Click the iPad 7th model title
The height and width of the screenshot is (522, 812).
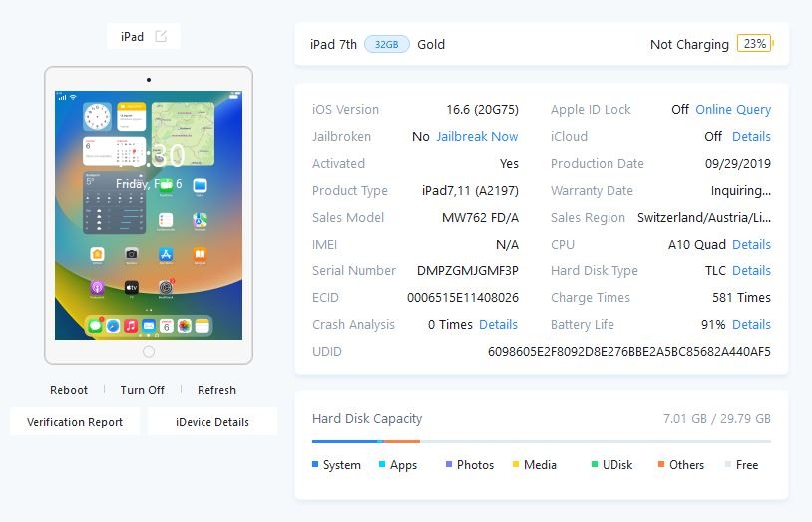pyautogui.click(x=333, y=45)
